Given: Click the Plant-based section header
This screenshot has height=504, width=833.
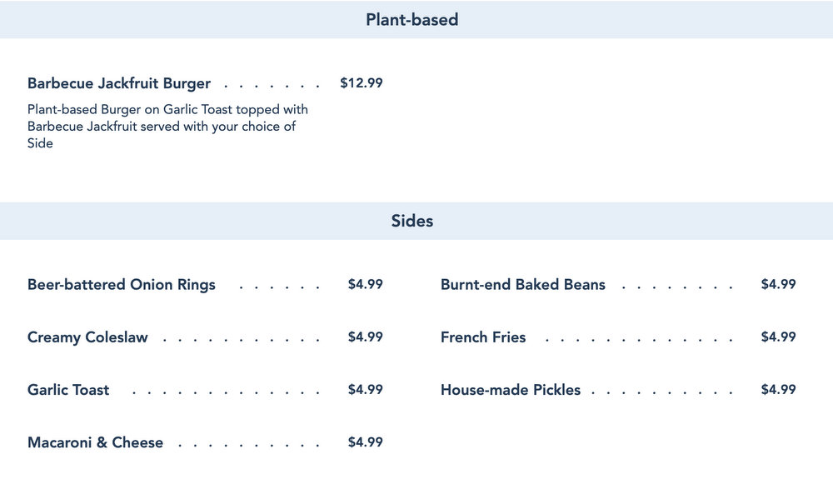Looking at the screenshot, I should tap(412, 20).
